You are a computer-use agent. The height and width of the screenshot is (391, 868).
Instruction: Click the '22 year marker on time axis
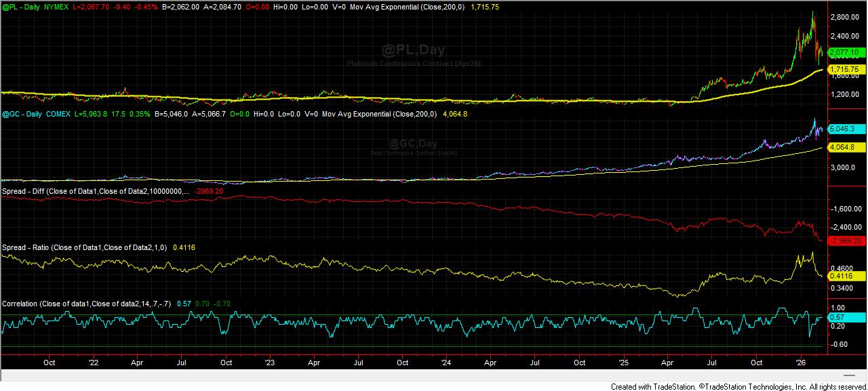(x=93, y=362)
